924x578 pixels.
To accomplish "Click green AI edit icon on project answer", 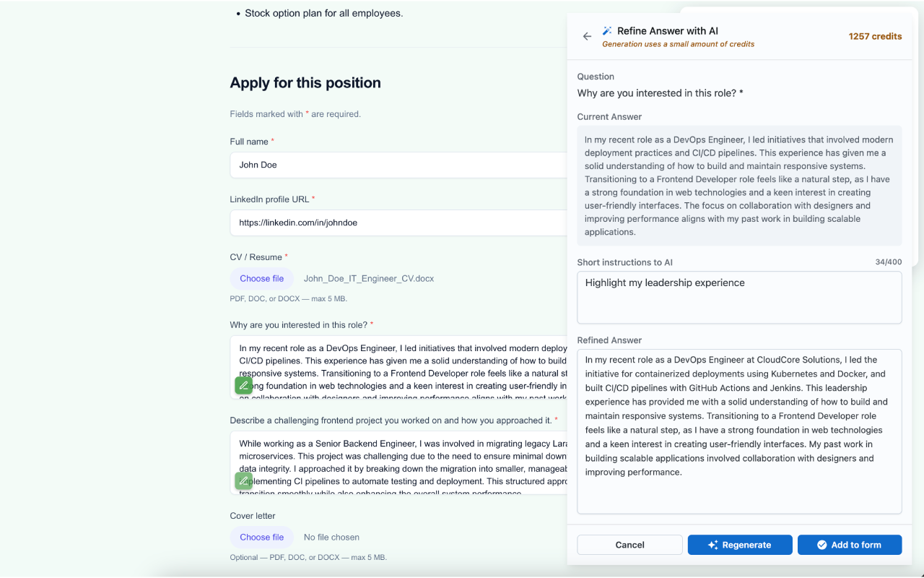I will tap(243, 480).
